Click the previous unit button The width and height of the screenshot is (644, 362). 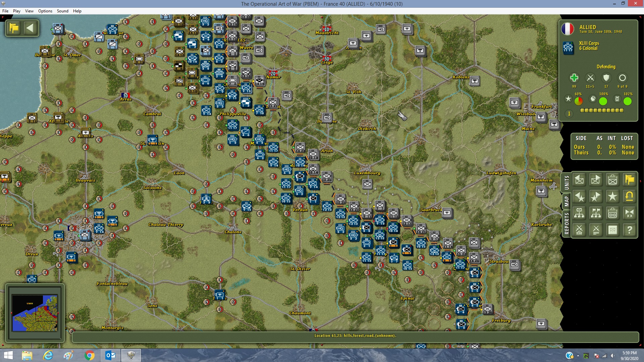pos(579,180)
